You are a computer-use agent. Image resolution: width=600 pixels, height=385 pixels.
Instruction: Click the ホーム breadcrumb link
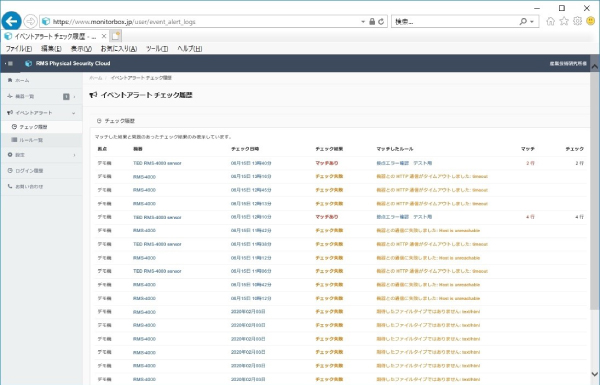[x=96, y=78]
